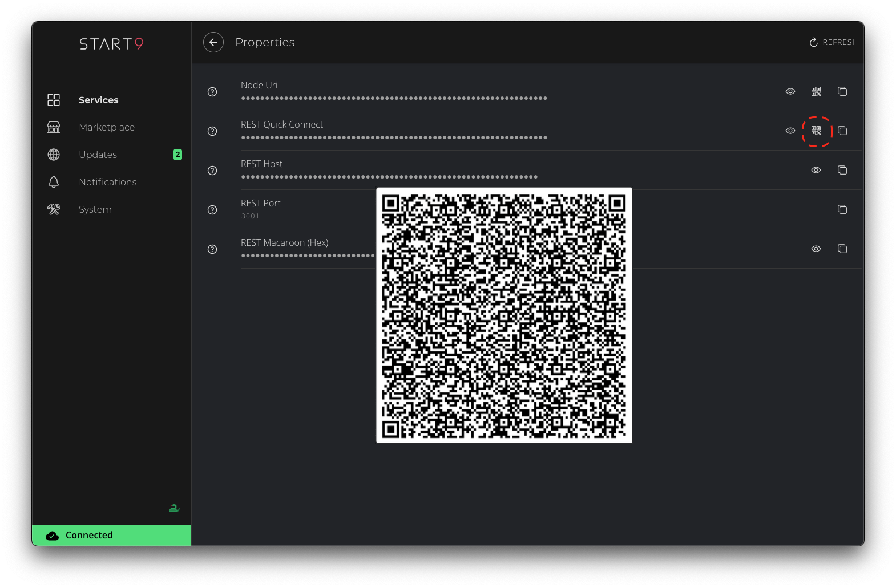Go to Marketplace in the sidebar
Screen dimensions: 896x588
pyautogui.click(x=107, y=127)
